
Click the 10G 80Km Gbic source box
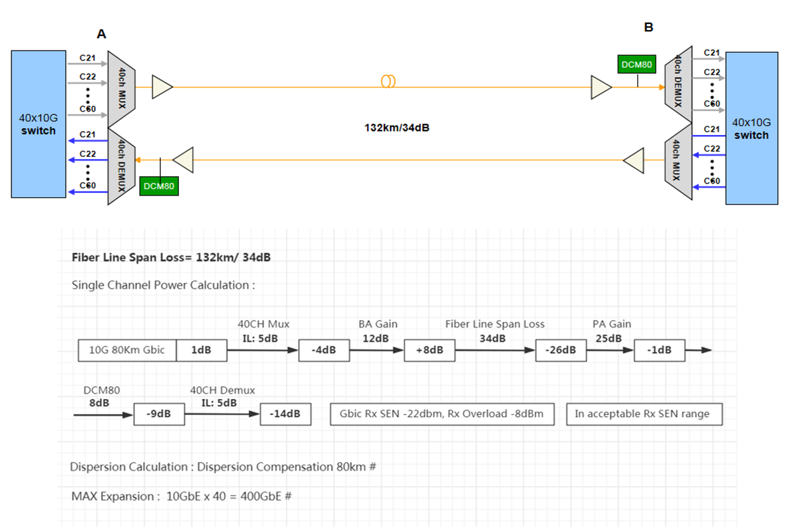point(127,350)
